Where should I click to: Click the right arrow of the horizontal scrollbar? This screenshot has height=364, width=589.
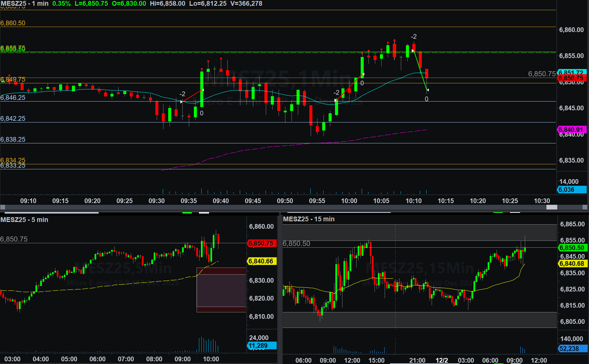click(x=585, y=207)
